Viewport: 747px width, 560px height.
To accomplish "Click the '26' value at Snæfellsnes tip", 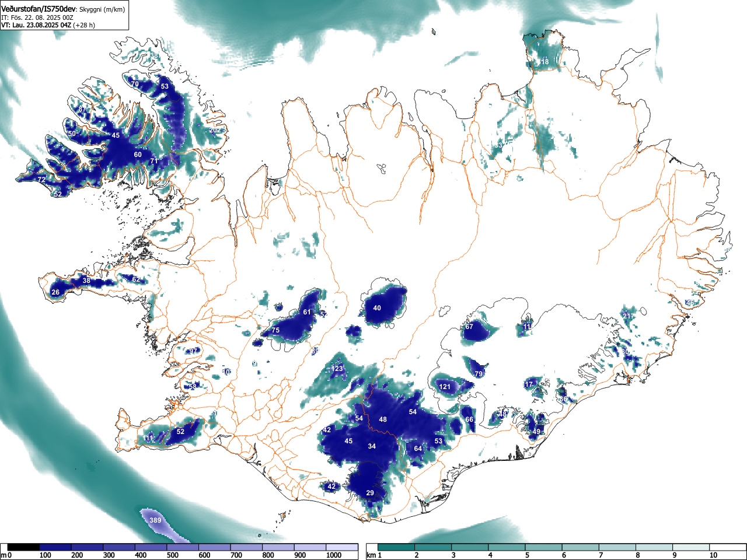I will click(55, 292).
